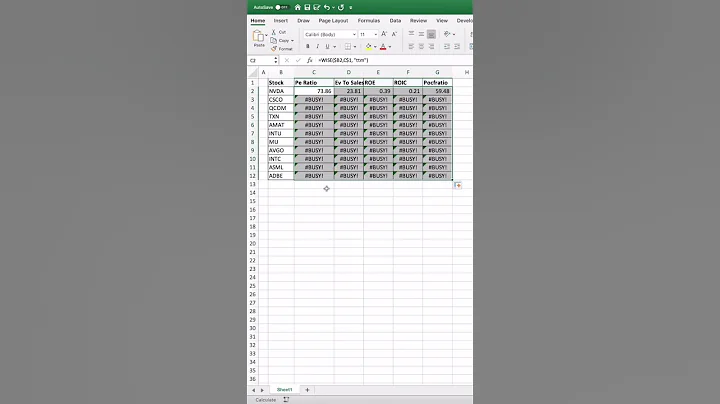Viewport: 720px width, 404px height.
Task: Click the Increase Indent icon
Action: click(x=457, y=46)
